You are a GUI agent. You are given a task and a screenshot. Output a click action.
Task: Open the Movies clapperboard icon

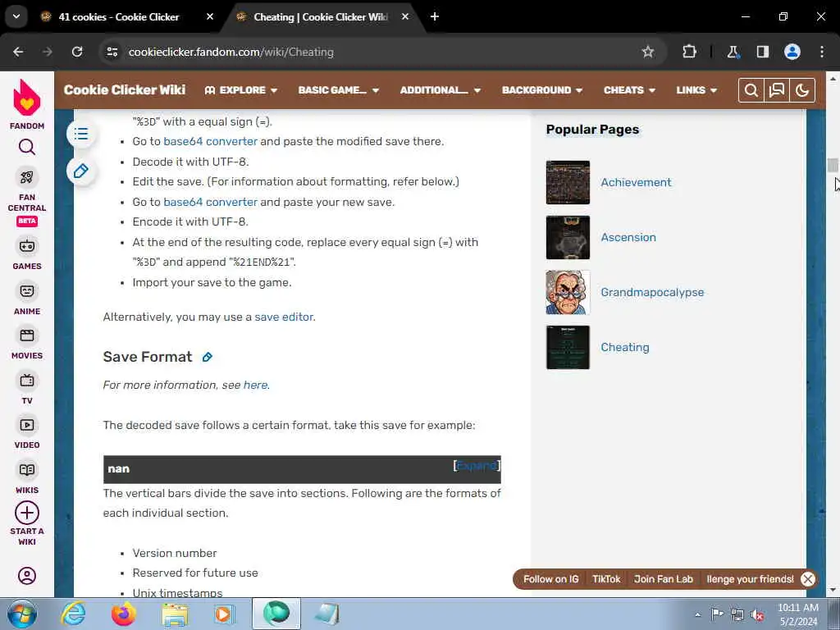(27, 336)
